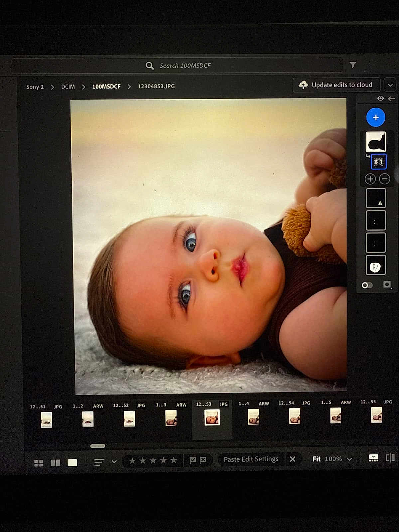399x532 pixels.
Task: Switch to square grid view
Action: point(56,463)
